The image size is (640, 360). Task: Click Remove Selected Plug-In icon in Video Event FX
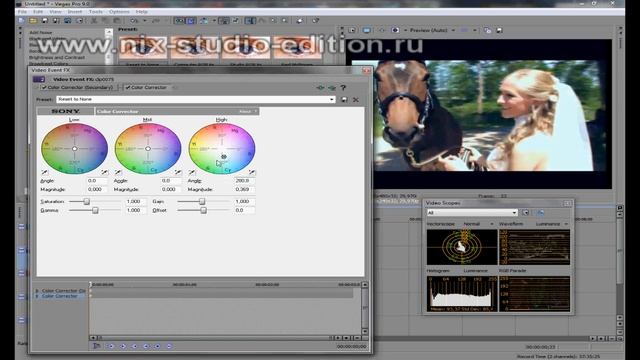pyautogui.click(x=332, y=87)
